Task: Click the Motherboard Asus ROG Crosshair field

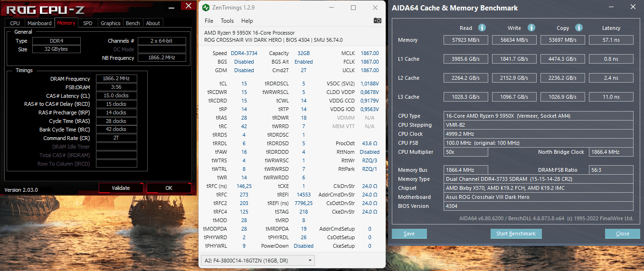Action: pos(539,197)
